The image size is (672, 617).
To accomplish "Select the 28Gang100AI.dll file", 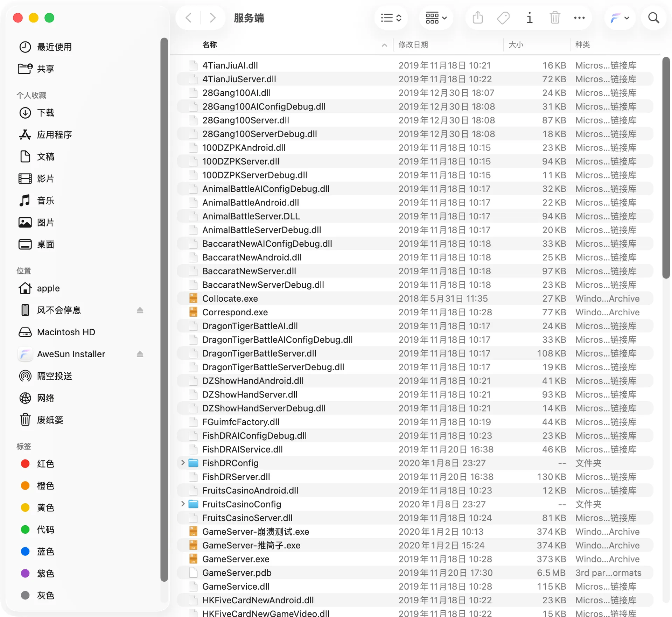I will click(415, 93).
